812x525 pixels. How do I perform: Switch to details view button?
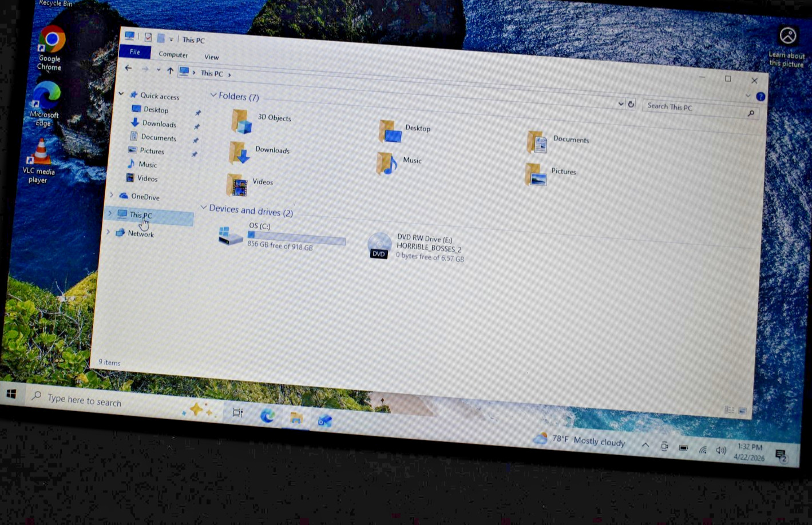coord(730,409)
